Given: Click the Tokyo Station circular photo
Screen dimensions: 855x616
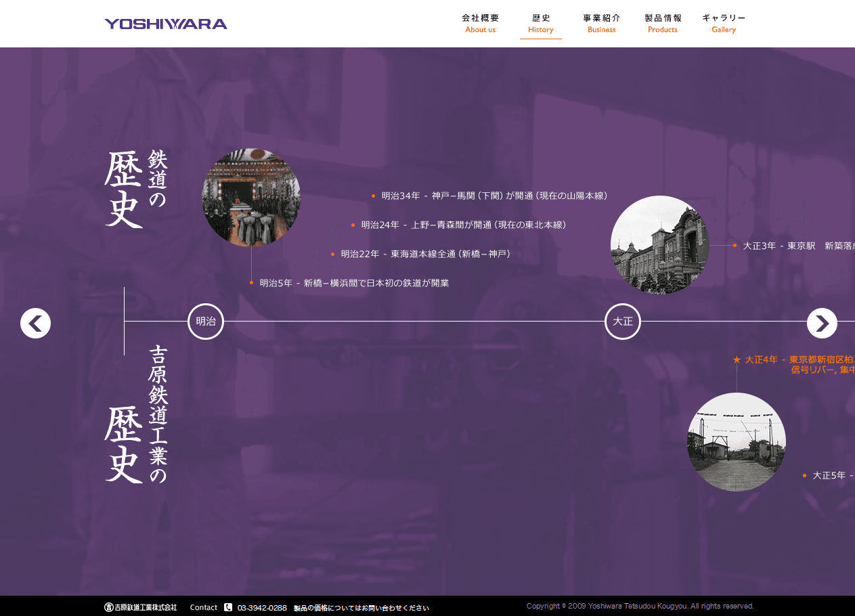Looking at the screenshot, I should tap(660, 244).
